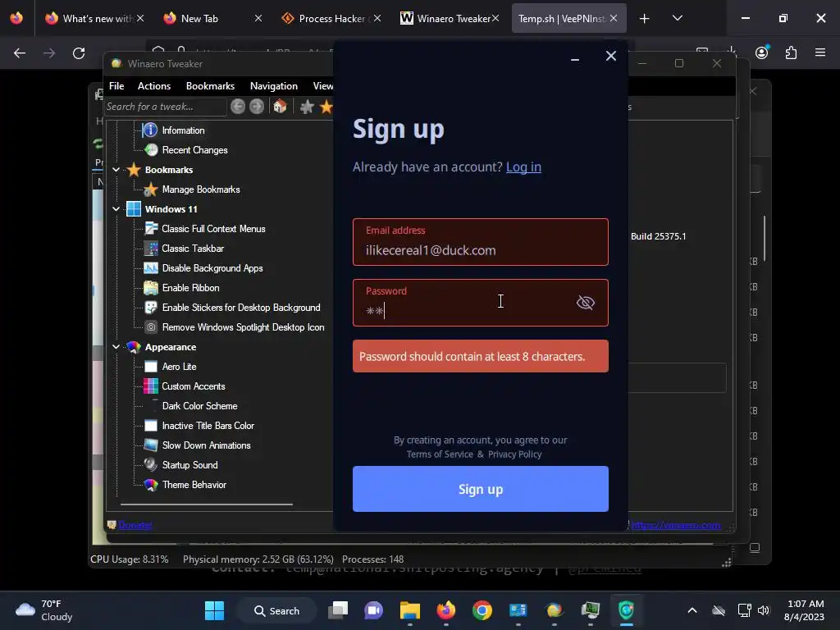
Task: Open a new Firefox tab
Action: click(645, 19)
